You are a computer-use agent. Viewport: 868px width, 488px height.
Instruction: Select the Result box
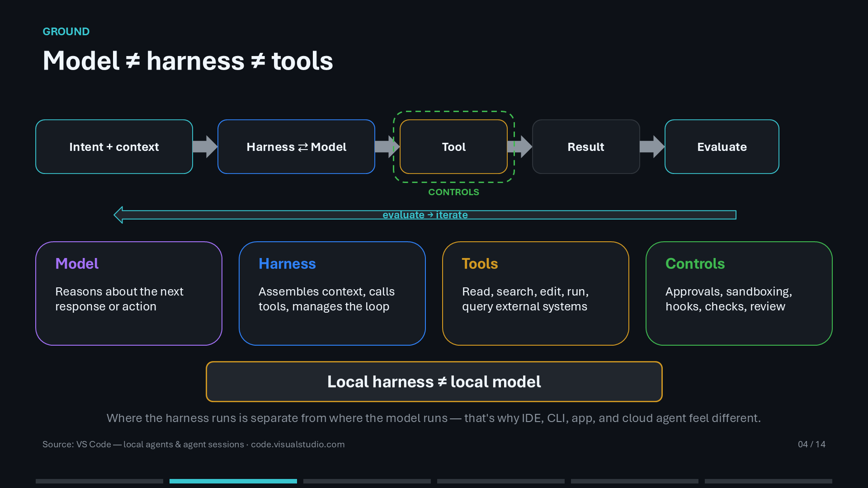pos(586,147)
